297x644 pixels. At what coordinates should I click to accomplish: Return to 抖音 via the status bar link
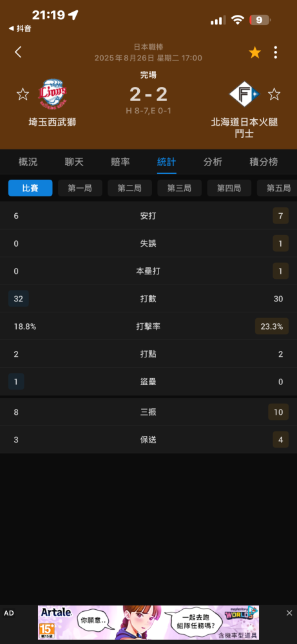(20, 29)
